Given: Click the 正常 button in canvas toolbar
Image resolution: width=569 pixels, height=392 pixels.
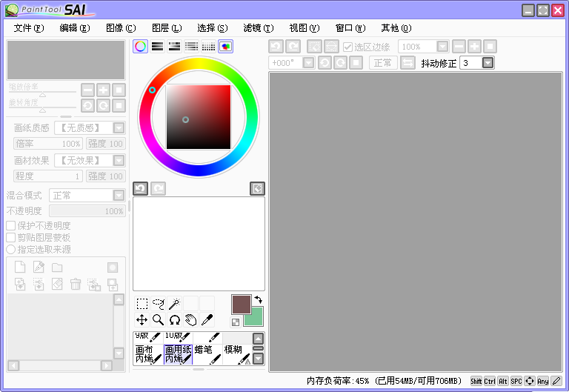Looking at the screenshot, I should pyautogui.click(x=383, y=63).
